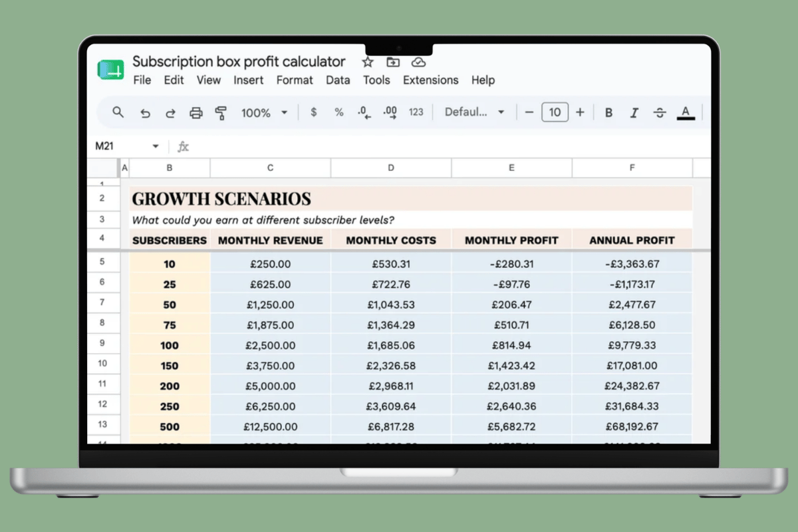The height and width of the screenshot is (532, 798).
Task: Expand the Name box dropdown arrow
Action: click(156, 146)
